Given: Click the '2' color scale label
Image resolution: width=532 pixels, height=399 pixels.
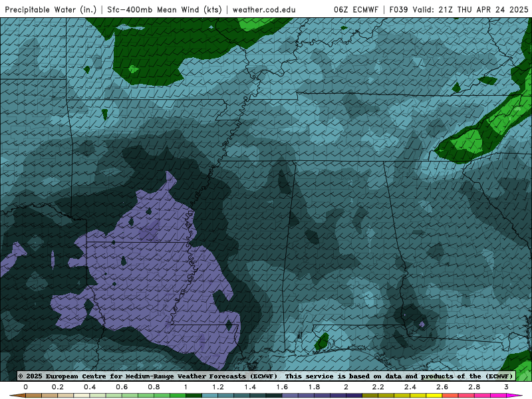Looking at the screenshot, I should coord(346,387).
